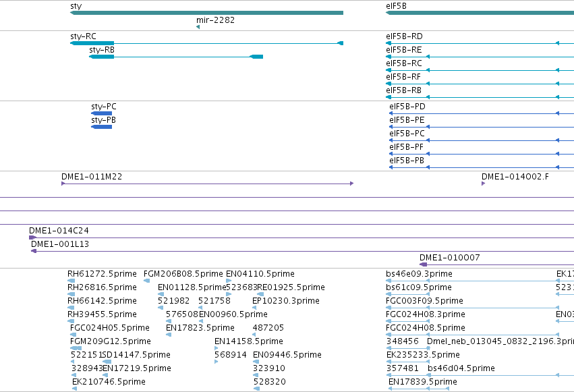Viewport: 574px width, 392px height.
Task: Click the bs46e09.3prime EST label
Action: point(419,274)
